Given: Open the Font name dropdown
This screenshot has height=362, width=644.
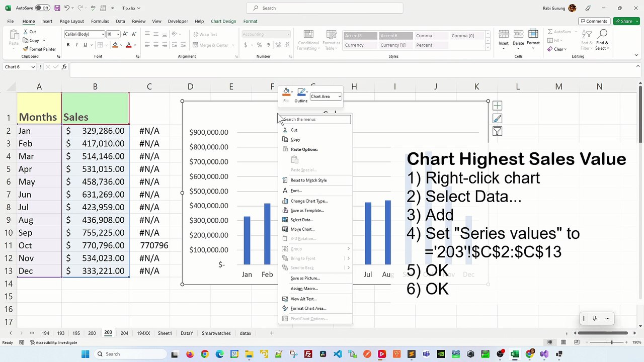Looking at the screenshot, I should click(x=103, y=34).
